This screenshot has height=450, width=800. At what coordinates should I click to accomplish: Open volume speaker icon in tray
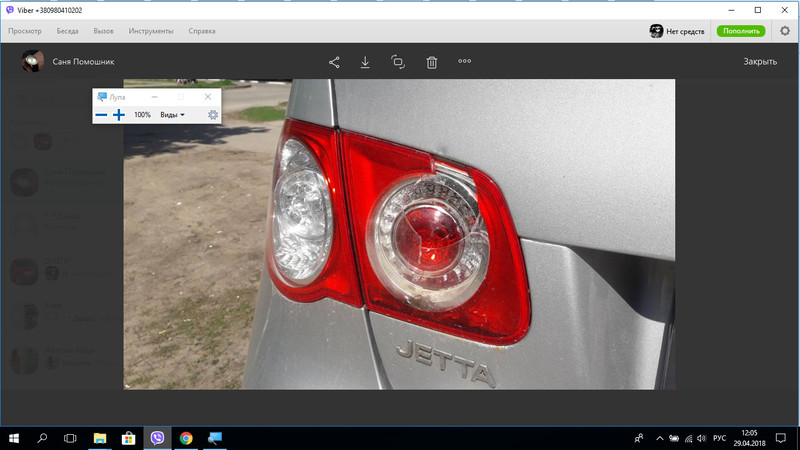(x=702, y=438)
